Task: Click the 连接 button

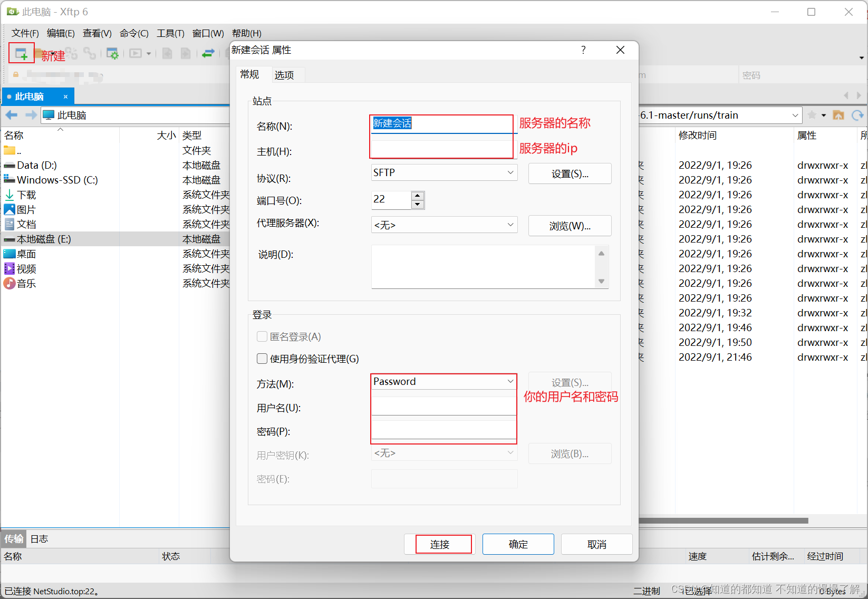Action: pyautogui.click(x=440, y=544)
